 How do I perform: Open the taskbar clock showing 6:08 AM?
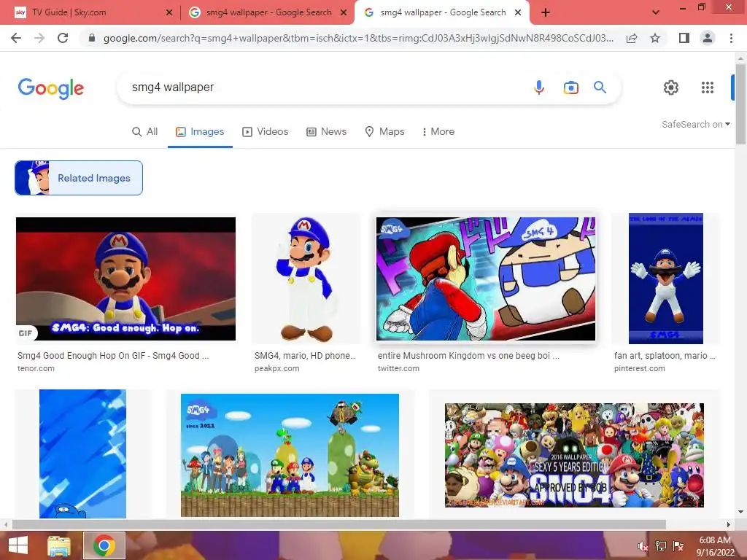pyautogui.click(x=715, y=546)
